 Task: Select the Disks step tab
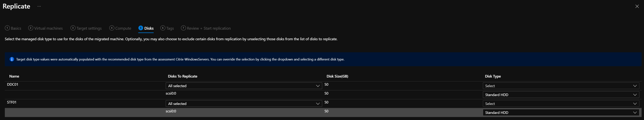tap(146, 28)
